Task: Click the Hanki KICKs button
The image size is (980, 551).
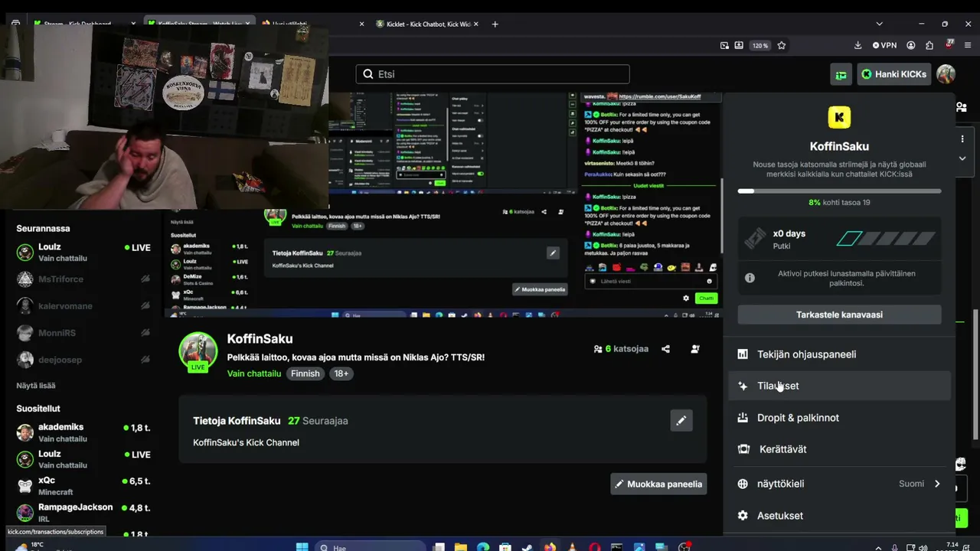Action: [893, 74]
